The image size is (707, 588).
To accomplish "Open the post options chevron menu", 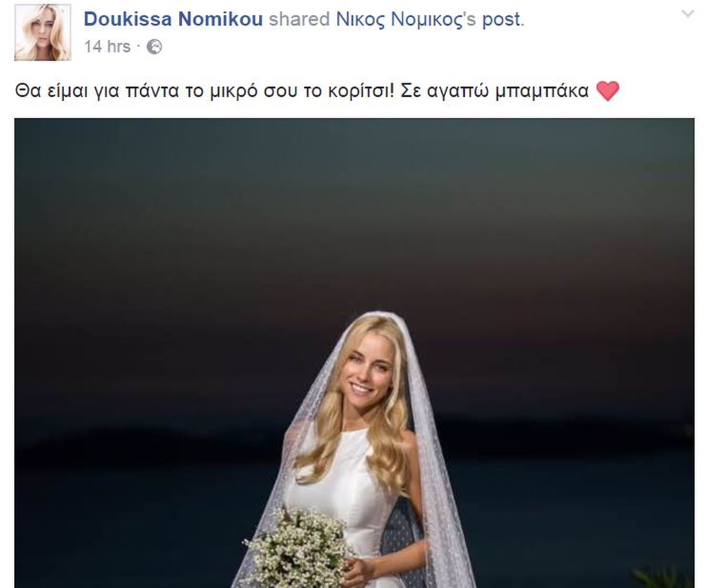I will click(687, 14).
